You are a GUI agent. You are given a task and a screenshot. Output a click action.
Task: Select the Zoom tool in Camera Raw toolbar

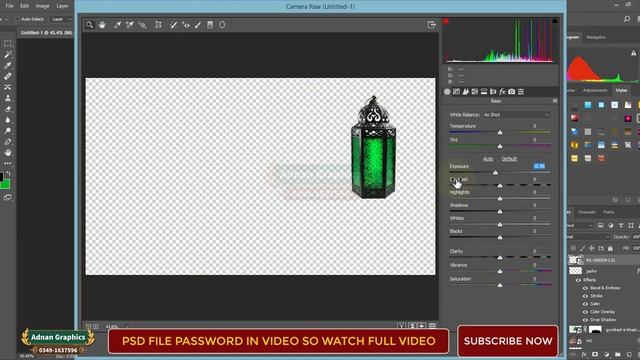(x=89, y=25)
